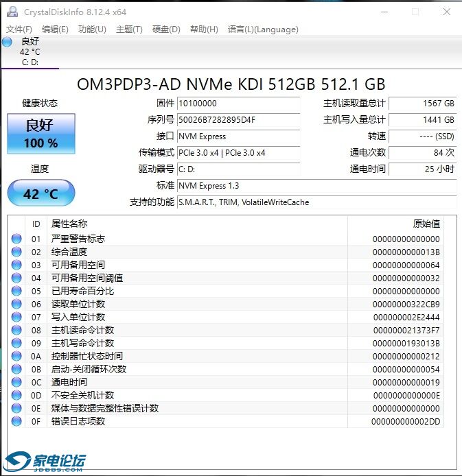The width and height of the screenshot is (462, 476).
Task: Click the drive letter field C: D:
Action: pyautogui.click(x=239, y=169)
